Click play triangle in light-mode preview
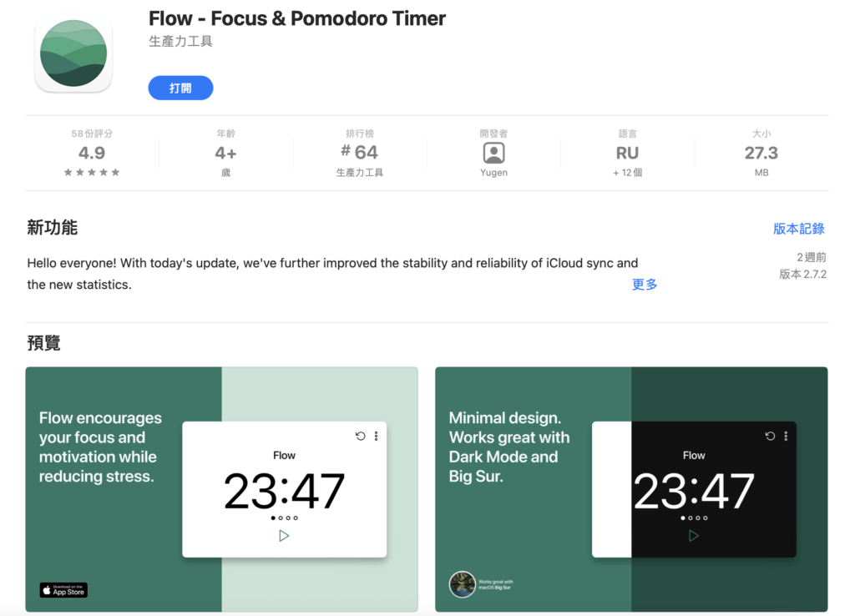The height and width of the screenshot is (616, 855). click(284, 536)
